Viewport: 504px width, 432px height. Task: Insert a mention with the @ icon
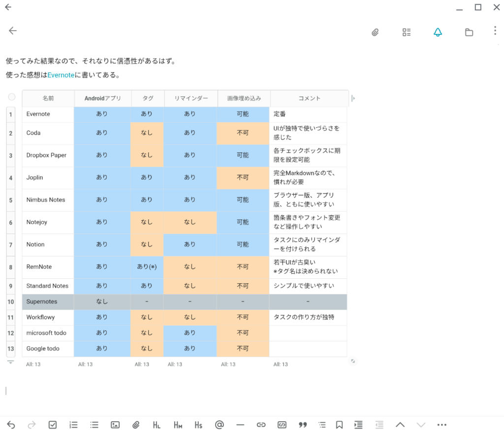click(219, 425)
